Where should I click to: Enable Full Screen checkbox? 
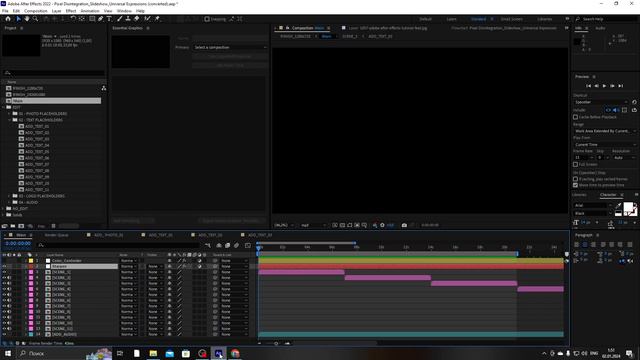pyautogui.click(x=576, y=164)
